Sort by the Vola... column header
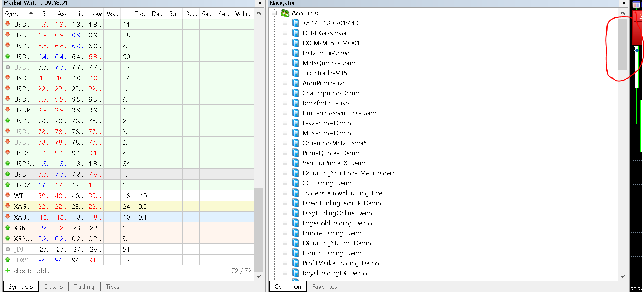644x292 pixels. [244, 14]
